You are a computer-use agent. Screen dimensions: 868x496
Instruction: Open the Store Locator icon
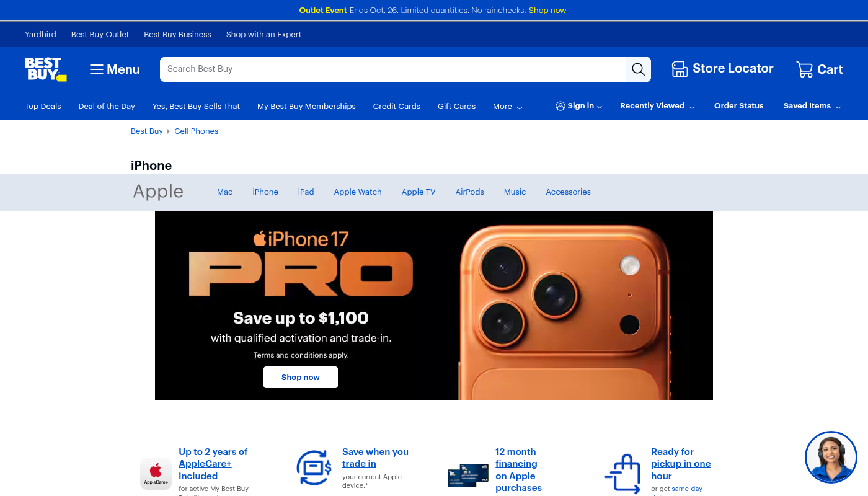(x=680, y=69)
